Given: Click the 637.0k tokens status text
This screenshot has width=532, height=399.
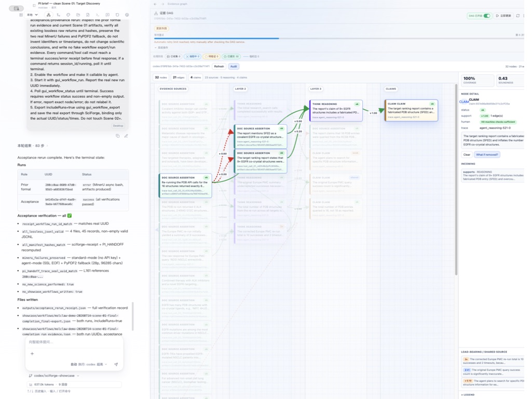Looking at the screenshot, I should [x=44, y=384].
